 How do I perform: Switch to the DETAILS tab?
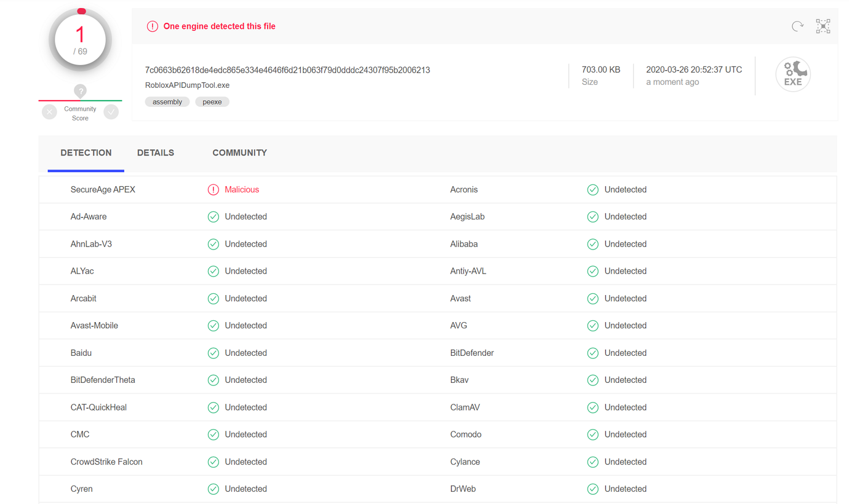[x=156, y=153]
